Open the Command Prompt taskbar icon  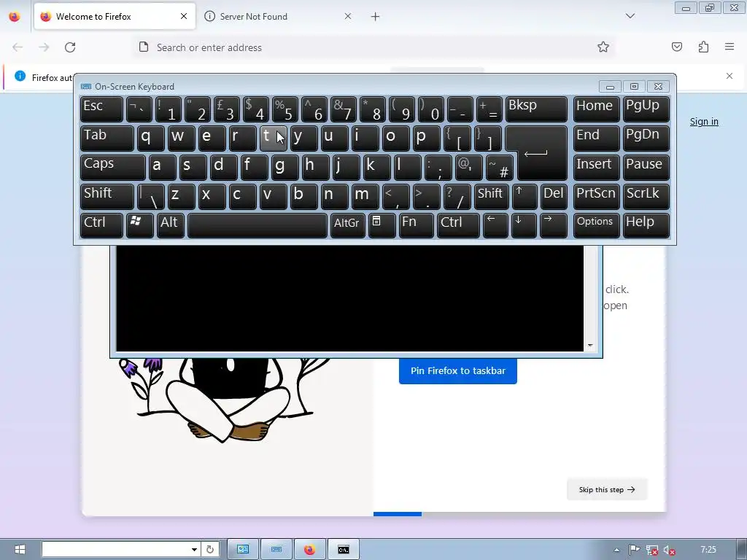coord(343,549)
